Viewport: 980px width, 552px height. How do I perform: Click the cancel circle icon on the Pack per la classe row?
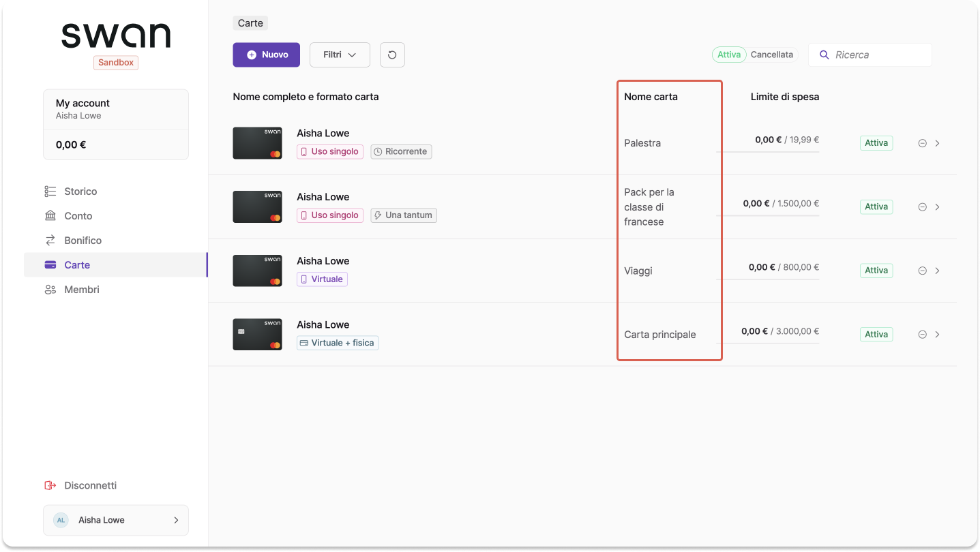(x=922, y=207)
